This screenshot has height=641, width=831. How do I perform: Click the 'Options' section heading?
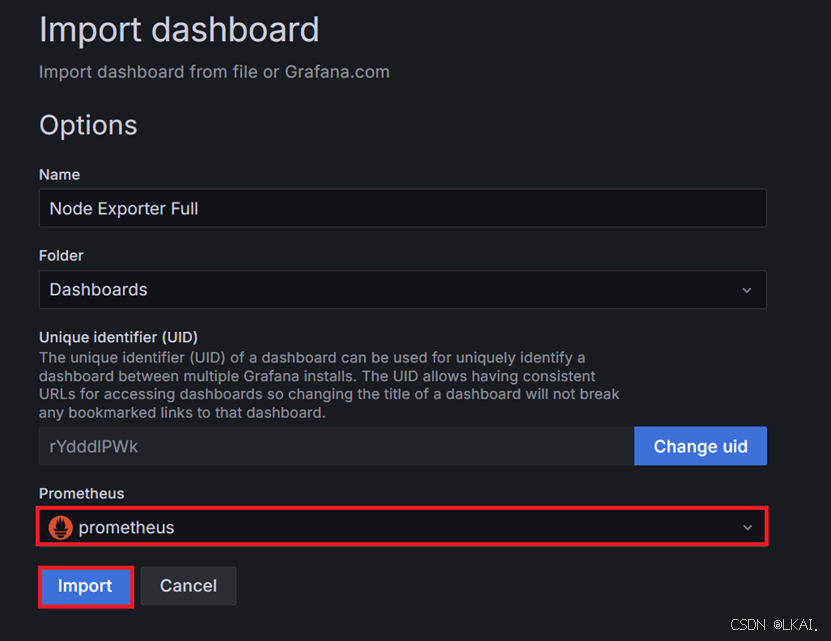pyautogui.click(x=88, y=126)
